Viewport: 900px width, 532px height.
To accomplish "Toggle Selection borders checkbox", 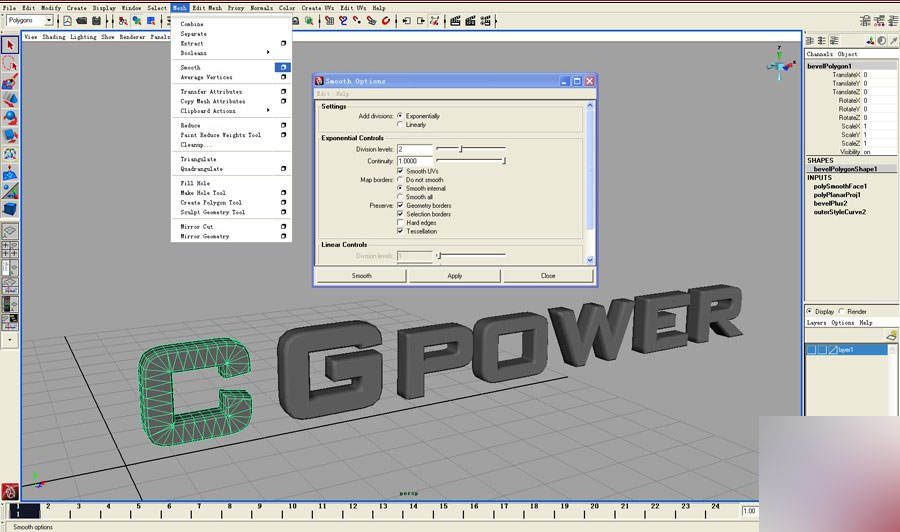I will [400, 214].
